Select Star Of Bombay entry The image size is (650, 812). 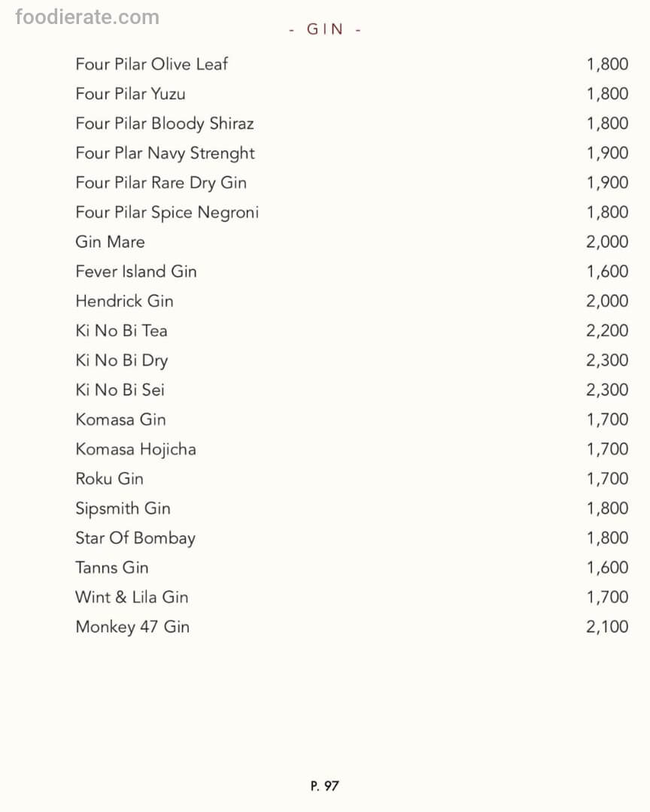135,538
